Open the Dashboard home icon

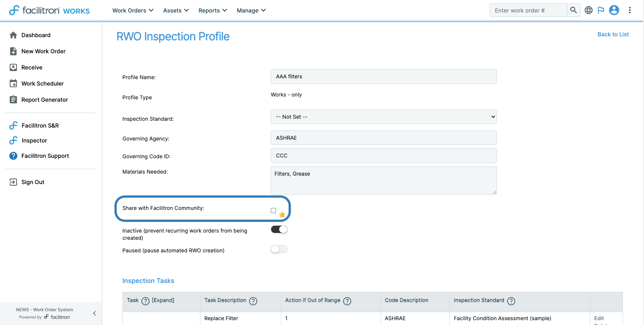coord(13,35)
